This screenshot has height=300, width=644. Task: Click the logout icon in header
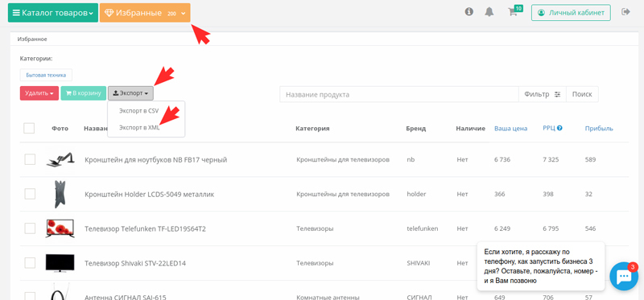(x=626, y=12)
